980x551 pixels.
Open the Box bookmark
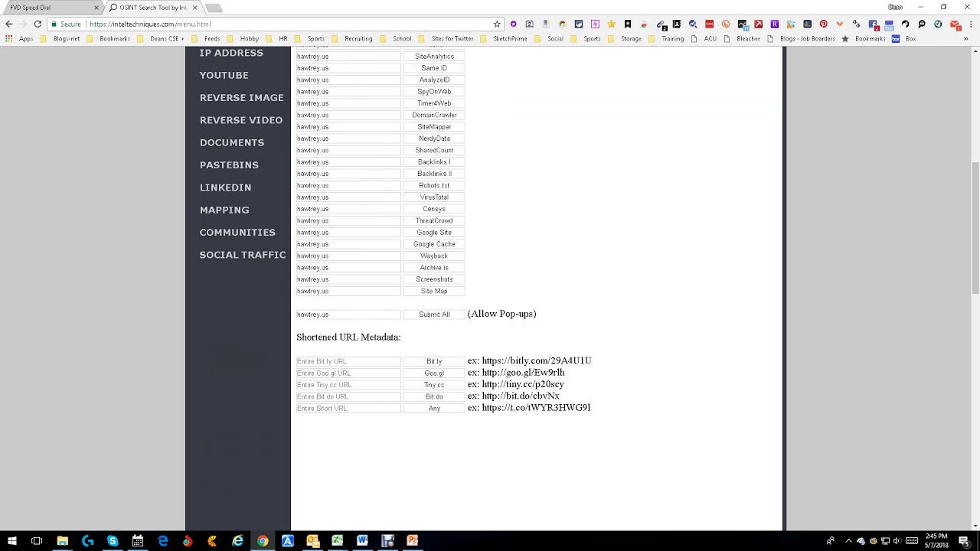[x=904, y=39]
